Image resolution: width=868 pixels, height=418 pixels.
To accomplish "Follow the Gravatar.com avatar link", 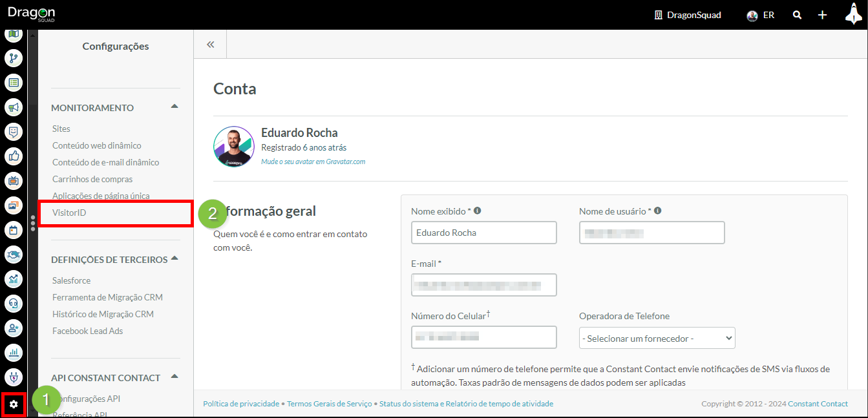I will pyautogui.click(x=313, y=162).
